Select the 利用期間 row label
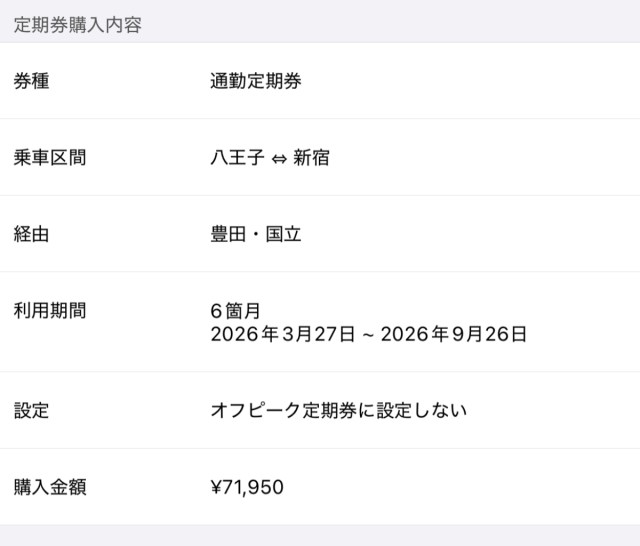The width and height of the screenshot is (640, 546). 49,311
